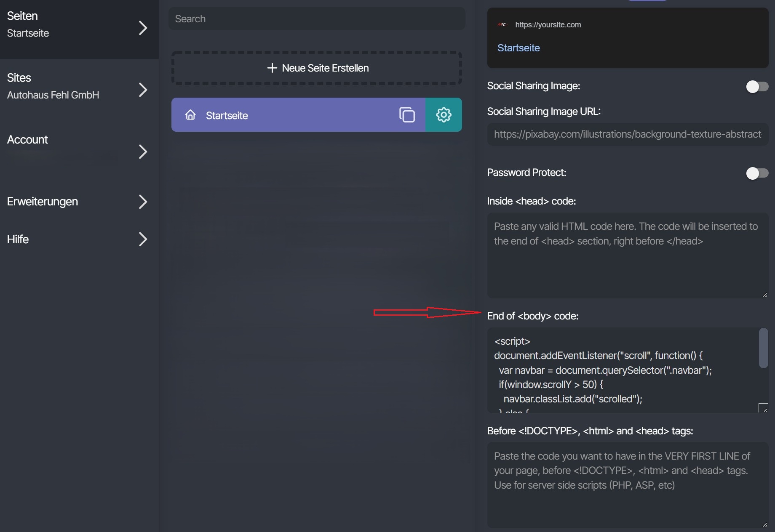This screenshot has height=532, width=775.
Task: Click the Social Sharing Image URL field
Action: pyautogui.click(x=627, y=134)
